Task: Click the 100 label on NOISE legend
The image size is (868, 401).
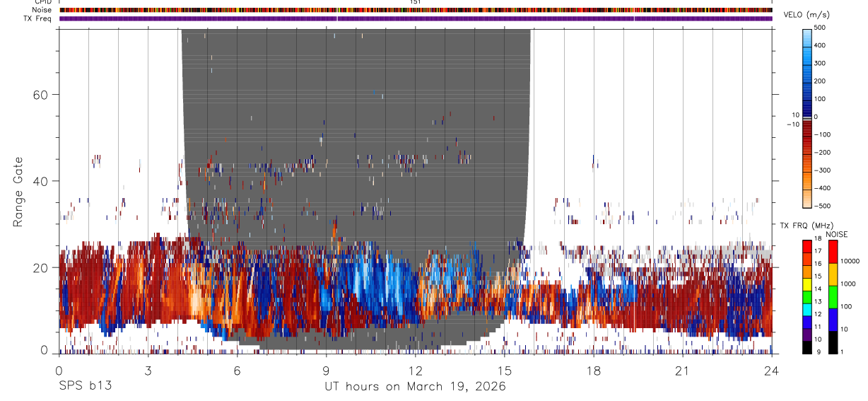Action: pyautogui.click(x=845, y=306)
